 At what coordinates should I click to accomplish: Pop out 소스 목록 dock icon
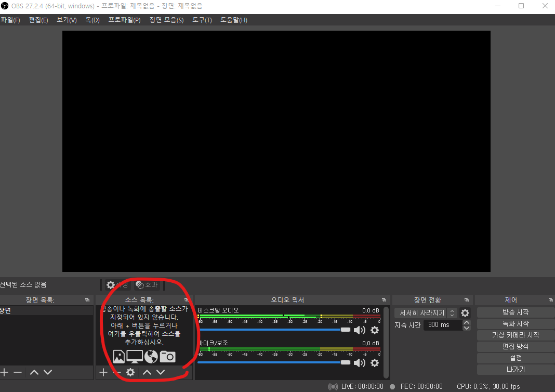point(187,300)
